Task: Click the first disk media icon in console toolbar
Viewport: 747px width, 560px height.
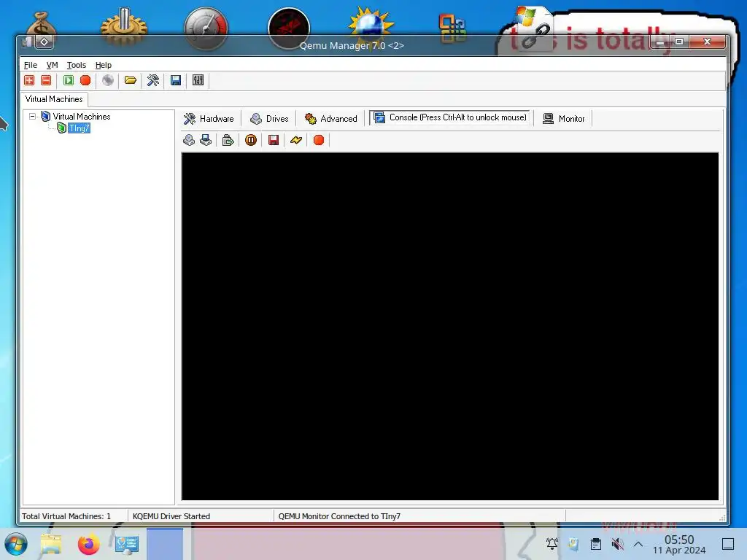Action: pos(189,140)
